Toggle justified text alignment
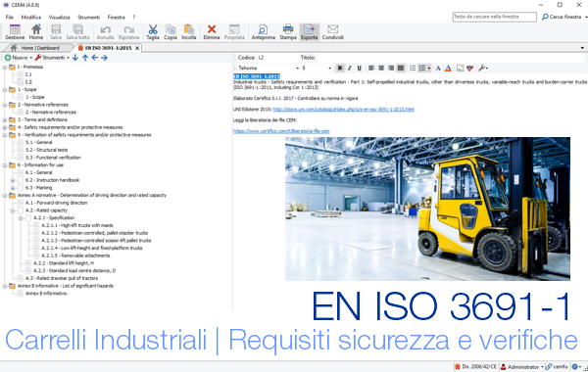This screenshot has height=372, width=588. 401,69
